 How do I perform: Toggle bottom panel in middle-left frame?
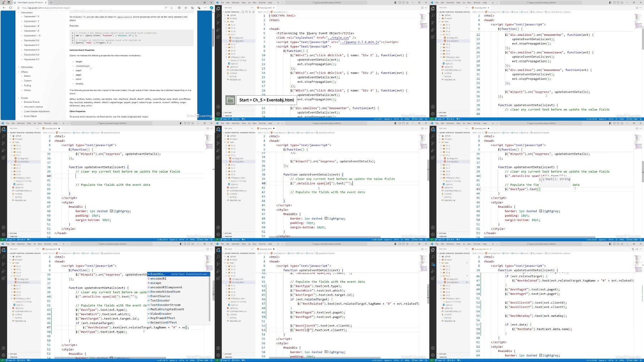point(185,123)
